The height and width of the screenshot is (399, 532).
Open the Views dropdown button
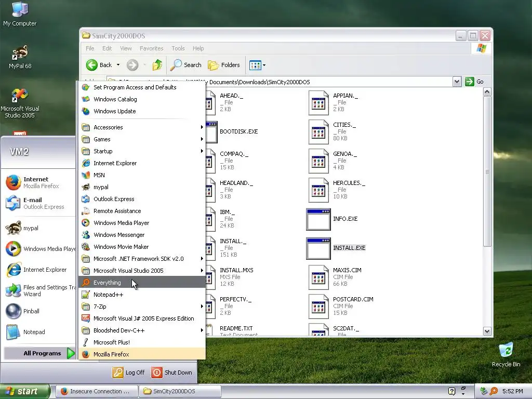point(257,65)
